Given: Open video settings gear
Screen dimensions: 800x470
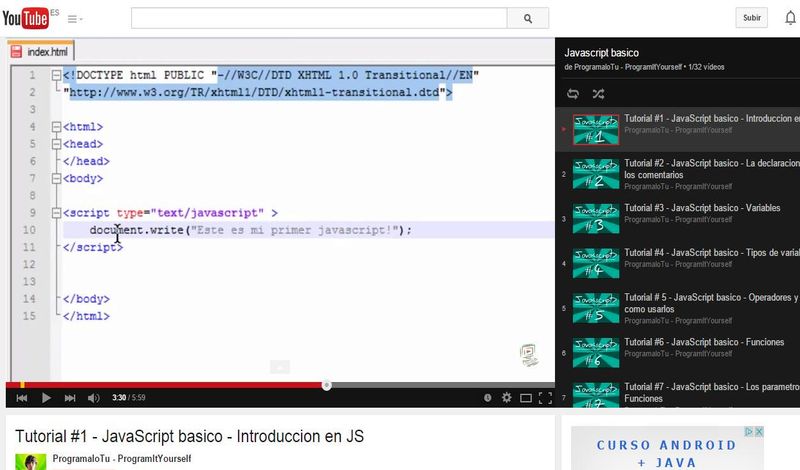Looking at the screenshot, I should [x=506, y=397].
